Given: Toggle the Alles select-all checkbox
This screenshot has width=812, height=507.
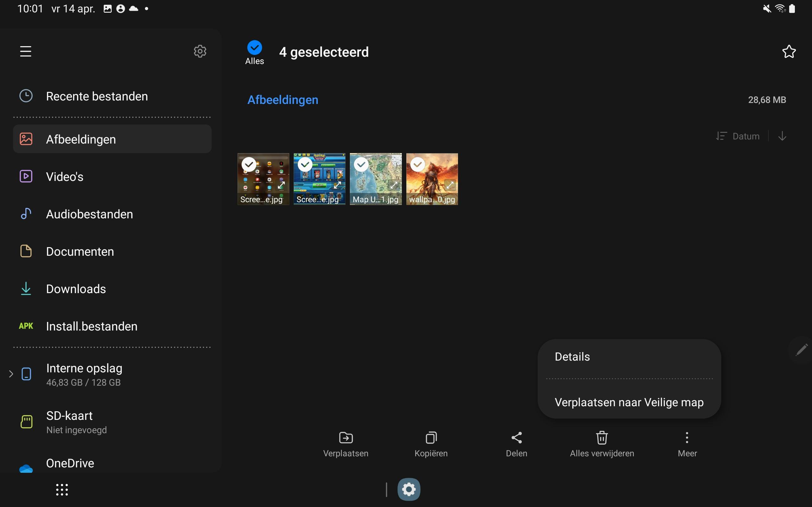Looking at the screenshot, I should (254, 48).
